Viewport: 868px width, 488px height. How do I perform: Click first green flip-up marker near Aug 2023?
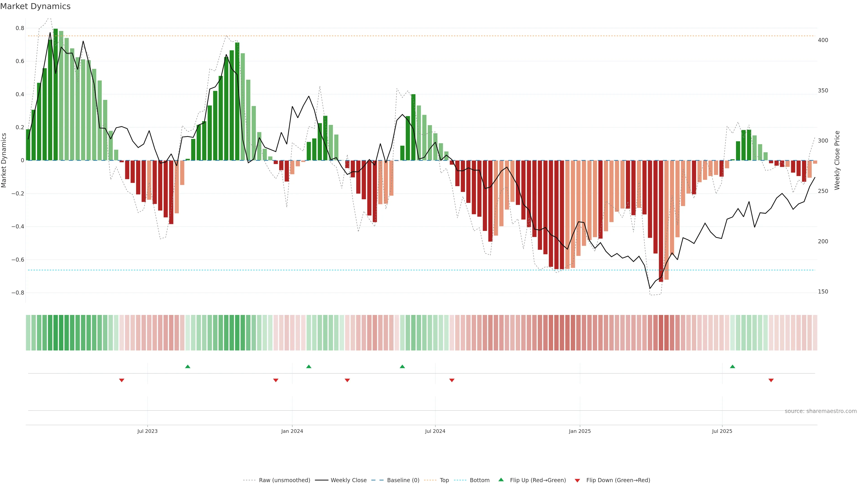pos(188,366)
